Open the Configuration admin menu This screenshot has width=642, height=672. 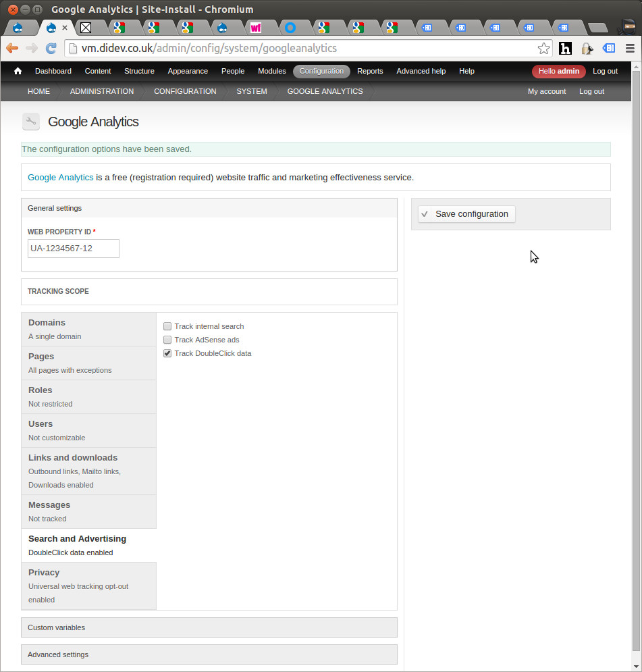321,71
